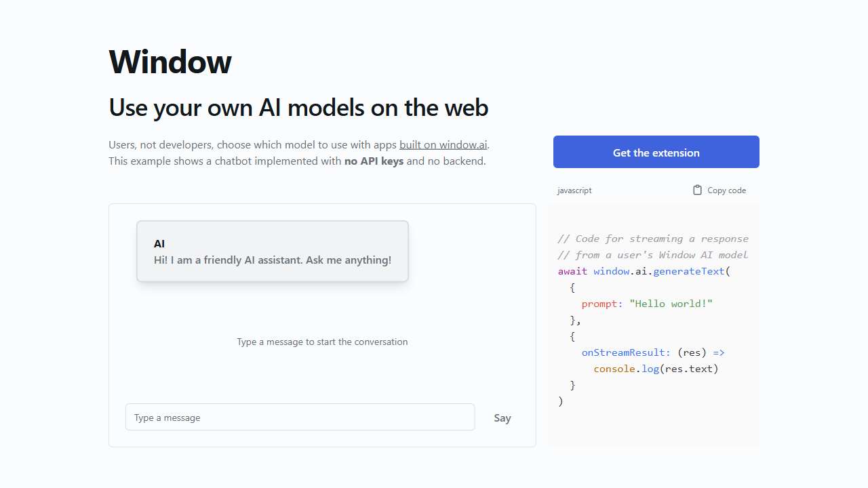Open the "built on window.ai" link
Image resolution: width=868 pixels, height=488 pixels.
pos(443,144)
